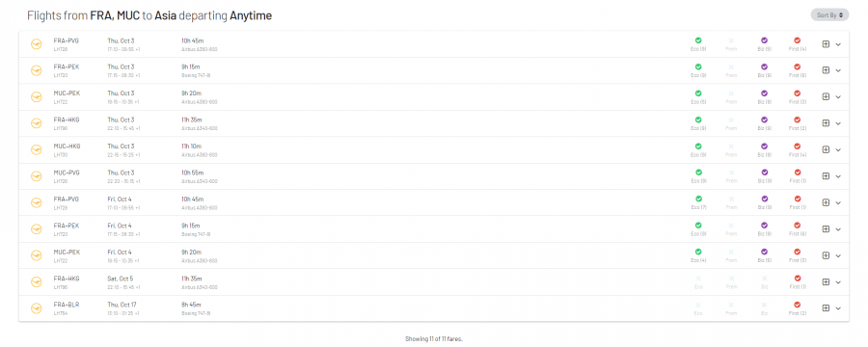Open the FRA-HKG Thu, Oct 3 flight row
Image resolution: width=868 pixels, height=347 pixels.
(433, 123)
